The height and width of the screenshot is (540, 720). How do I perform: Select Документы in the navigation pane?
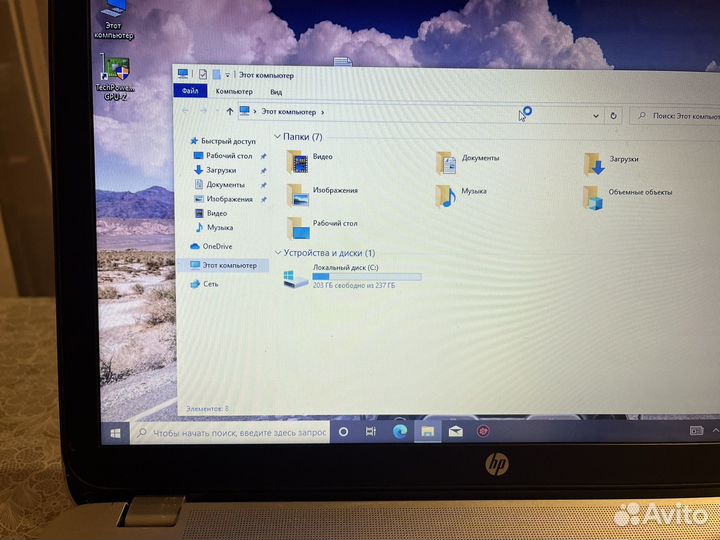(219, 185)
